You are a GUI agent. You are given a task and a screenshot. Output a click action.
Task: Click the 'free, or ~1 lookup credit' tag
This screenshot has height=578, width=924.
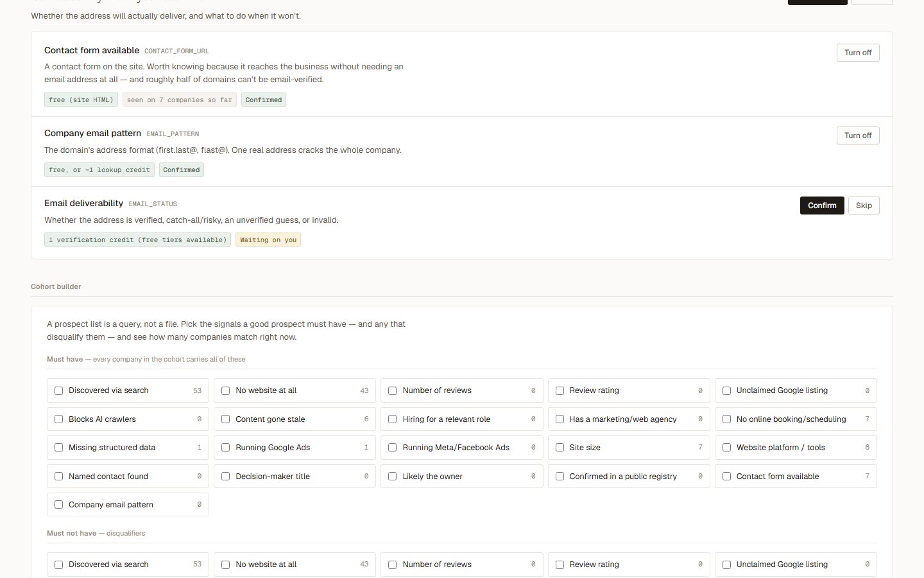click(x=99, y=170)
